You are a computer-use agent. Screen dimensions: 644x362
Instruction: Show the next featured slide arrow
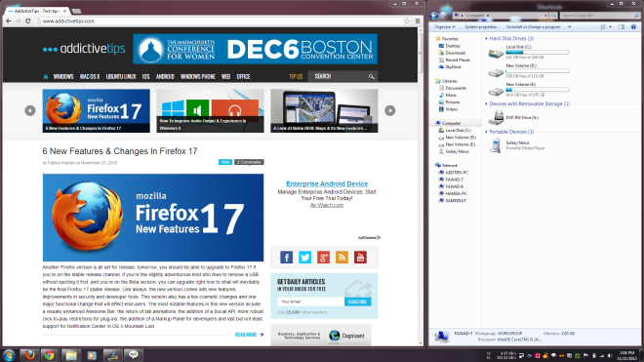[x=389, y=110]
